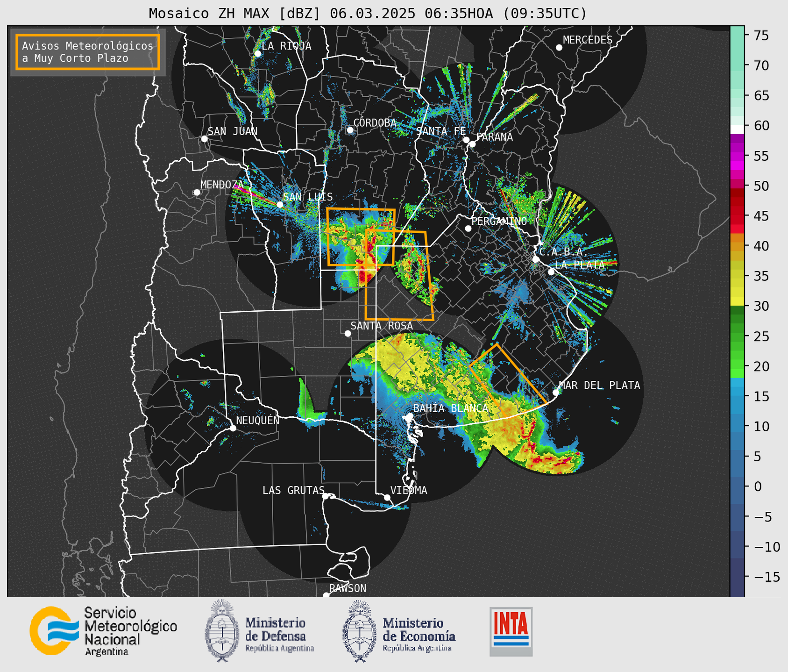The height and width of the screenshot is (672, 788).
Task: Select the MERCEDES city marker
Action: (559, 48)
